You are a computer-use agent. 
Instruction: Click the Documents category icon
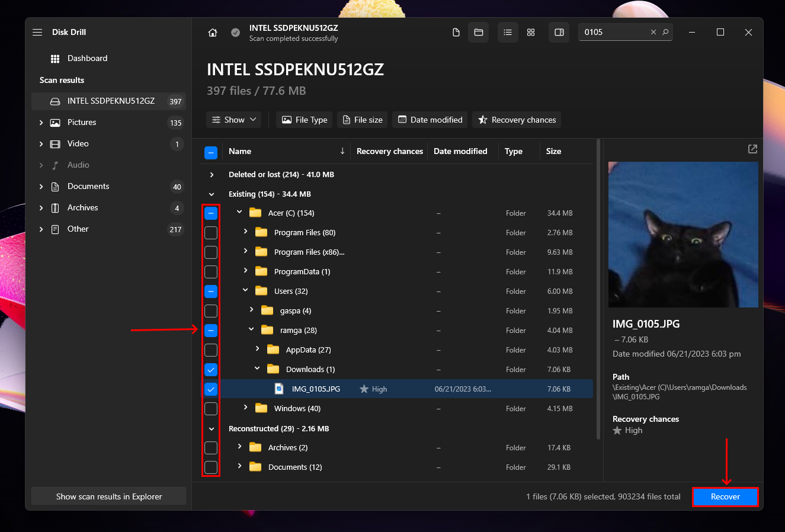(x=55, y=187)
